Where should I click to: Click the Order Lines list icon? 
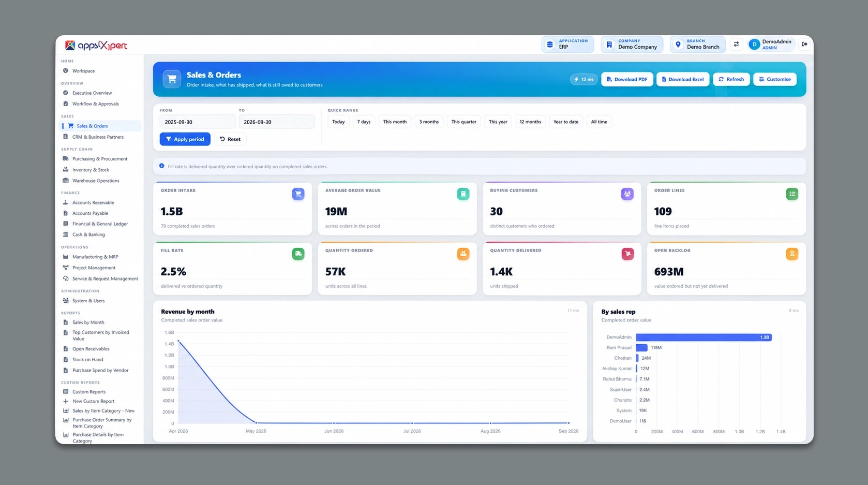coord(792,194)
